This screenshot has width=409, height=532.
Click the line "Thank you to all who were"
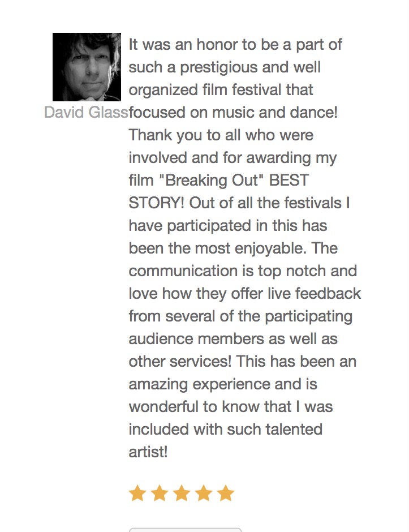221,135
